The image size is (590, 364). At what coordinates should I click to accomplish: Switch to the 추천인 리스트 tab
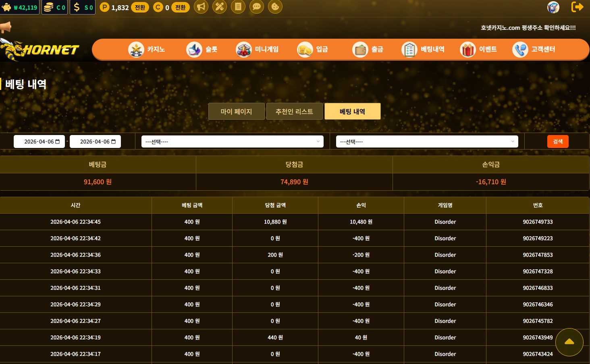point(294,111)
